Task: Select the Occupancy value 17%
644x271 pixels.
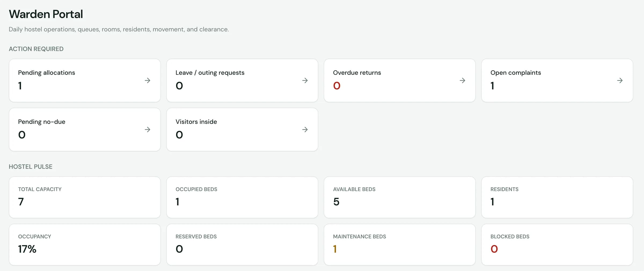Action: (27, 249)
